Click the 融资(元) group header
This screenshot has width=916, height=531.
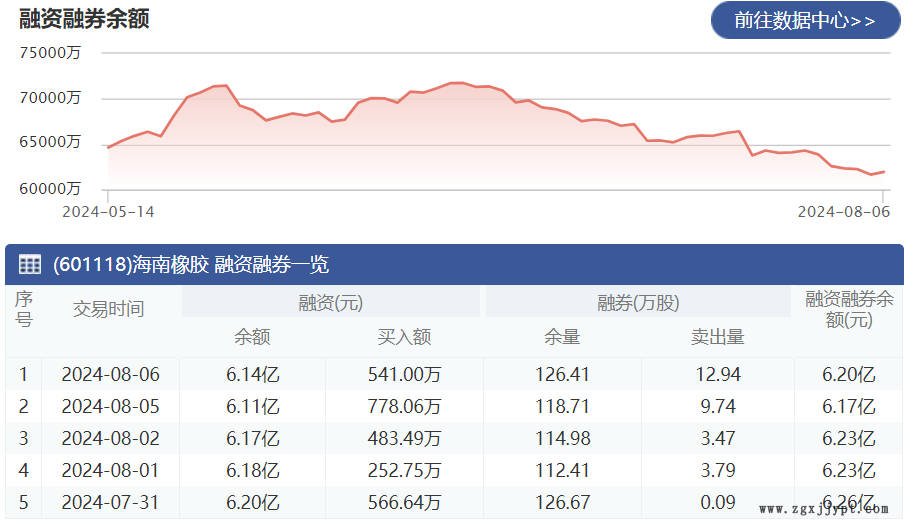coord(331,303)
